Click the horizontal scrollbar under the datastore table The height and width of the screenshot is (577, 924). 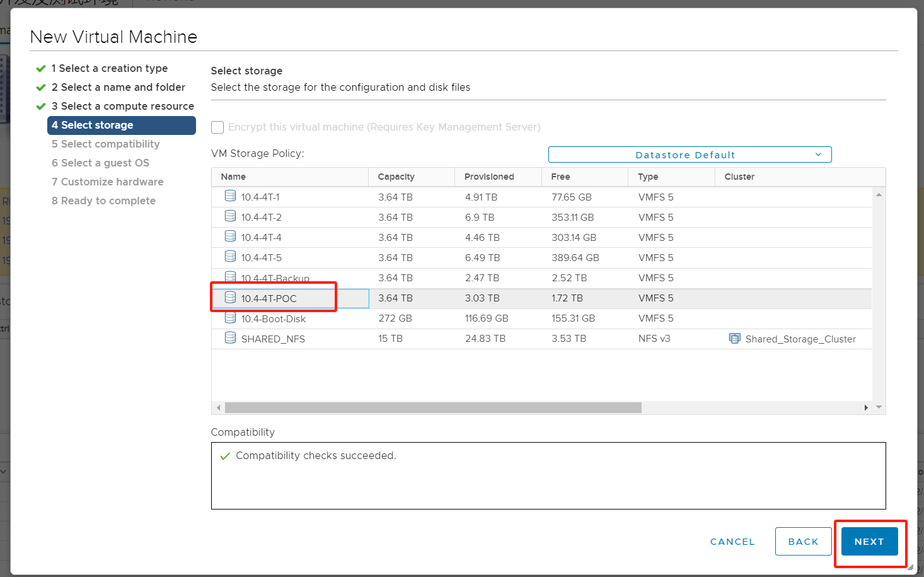pyautogui.click(x=433, y=408)
